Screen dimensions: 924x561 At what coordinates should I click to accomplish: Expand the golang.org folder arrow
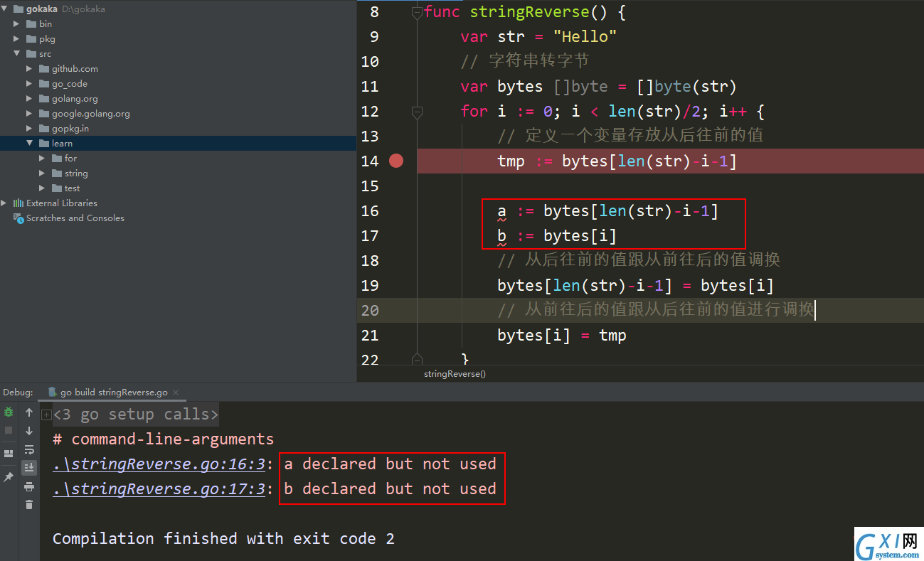[29, 99]
